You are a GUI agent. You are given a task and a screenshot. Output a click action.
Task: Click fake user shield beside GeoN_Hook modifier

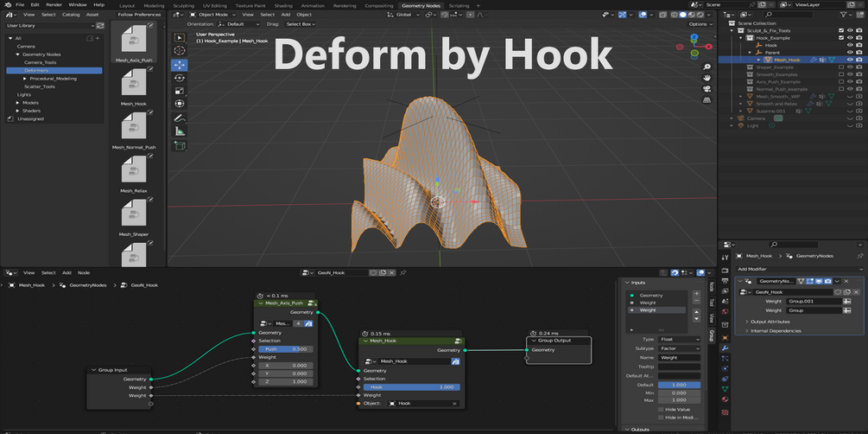coord(838,292)
